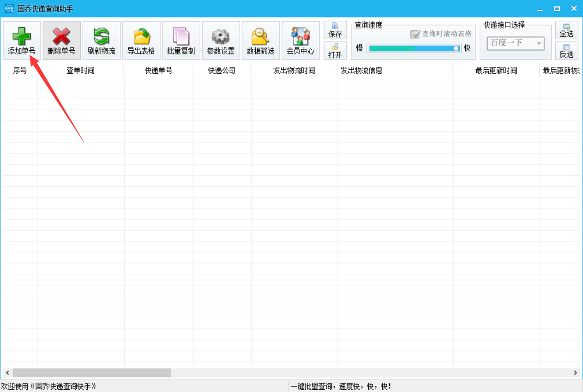Open the 百度一下 express interface dropdown

point(516,43)
